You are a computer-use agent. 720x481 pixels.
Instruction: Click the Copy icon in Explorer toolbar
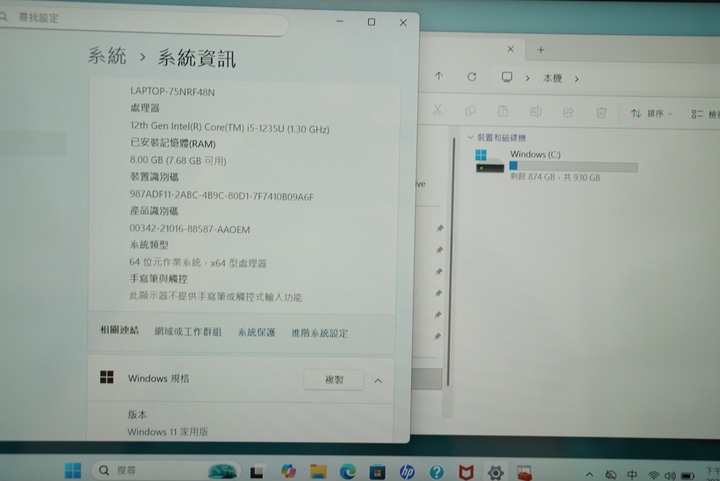(x=471, y=113)
